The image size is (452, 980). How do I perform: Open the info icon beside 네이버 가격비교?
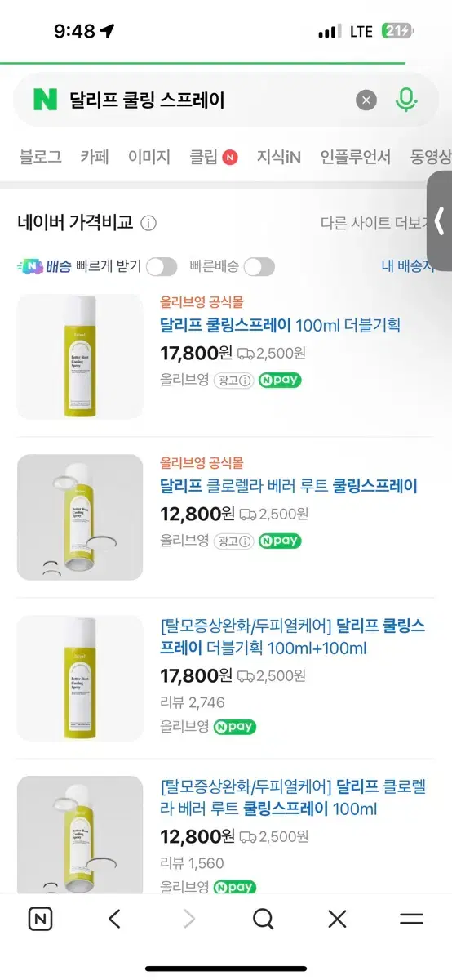coord(148,223)
